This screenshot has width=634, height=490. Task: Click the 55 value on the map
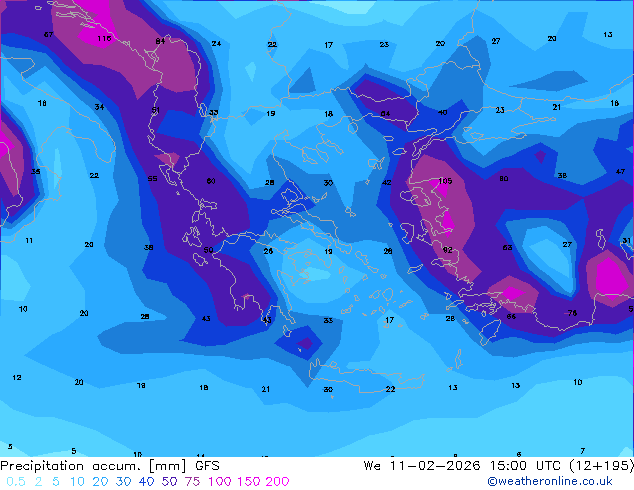click(152, 178)
